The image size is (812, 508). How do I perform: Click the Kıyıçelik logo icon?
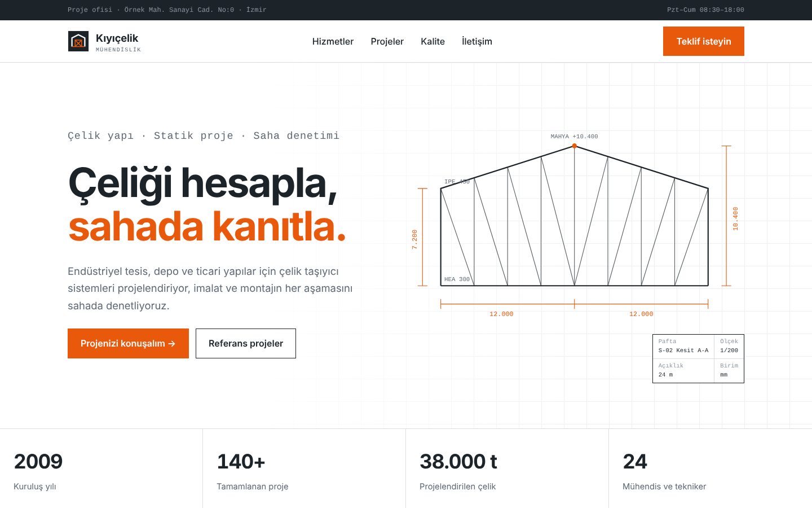[78, 41]
